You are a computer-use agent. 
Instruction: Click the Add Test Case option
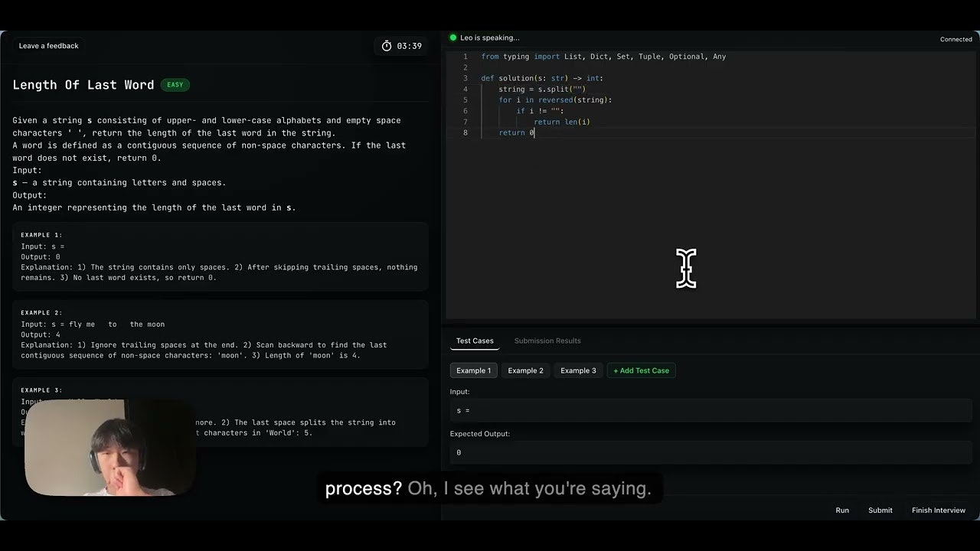[x=641, y=370]
